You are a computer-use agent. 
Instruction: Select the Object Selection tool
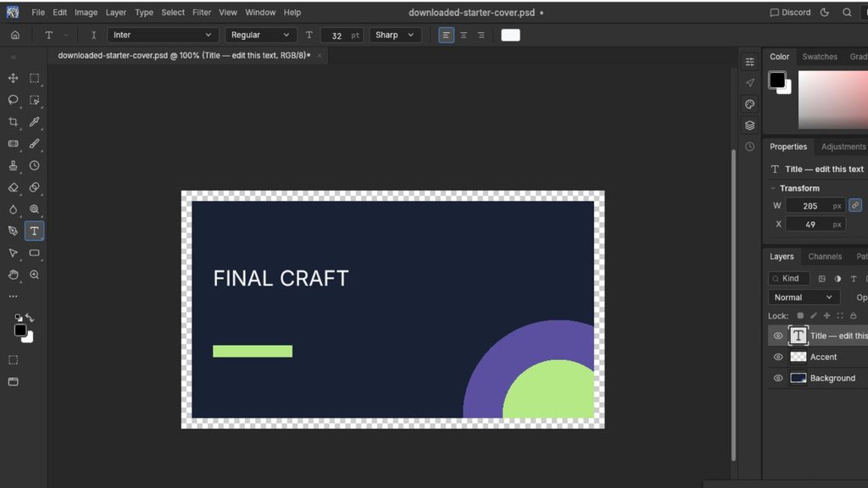click(34, 100)
